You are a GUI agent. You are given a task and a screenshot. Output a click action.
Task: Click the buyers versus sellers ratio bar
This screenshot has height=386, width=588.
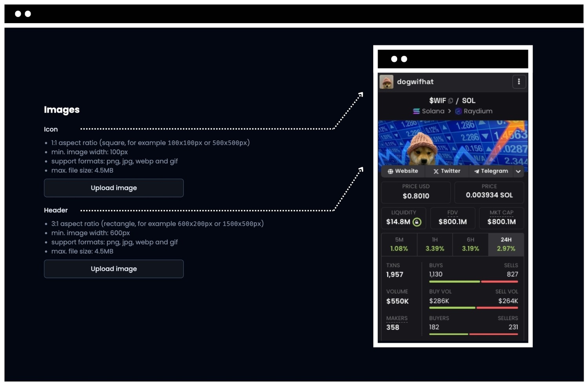pos(474,334)
